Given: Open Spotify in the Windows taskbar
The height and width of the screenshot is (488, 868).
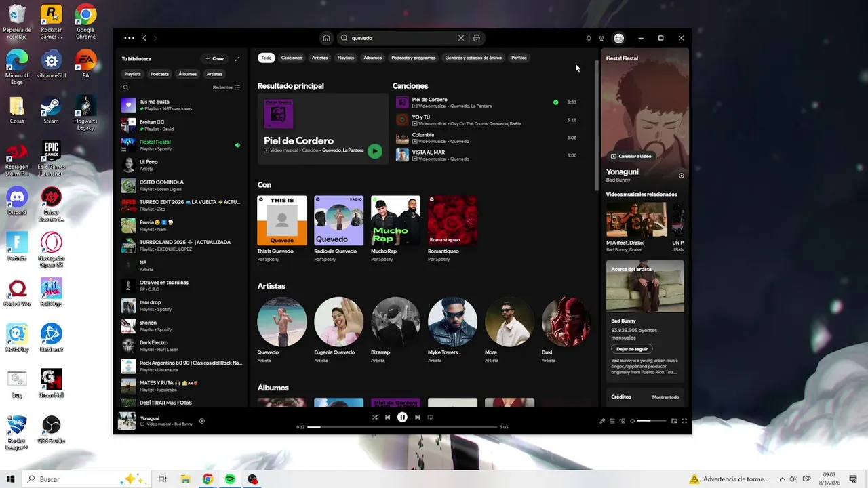Looking at the screenshot, I should [x=230, y=479].
